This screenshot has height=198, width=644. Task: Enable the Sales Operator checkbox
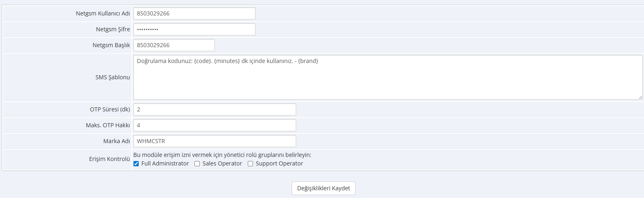point(197,163)
